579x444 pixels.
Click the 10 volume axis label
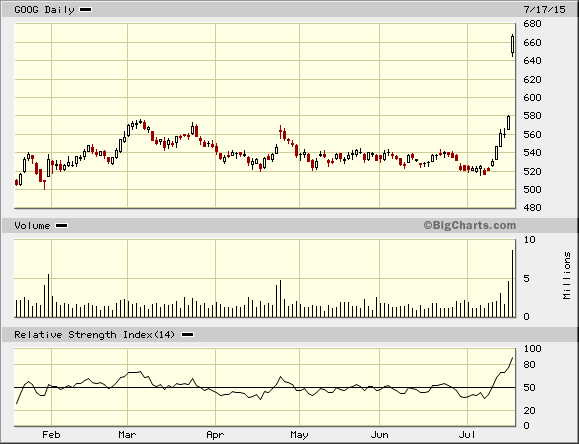530,240
